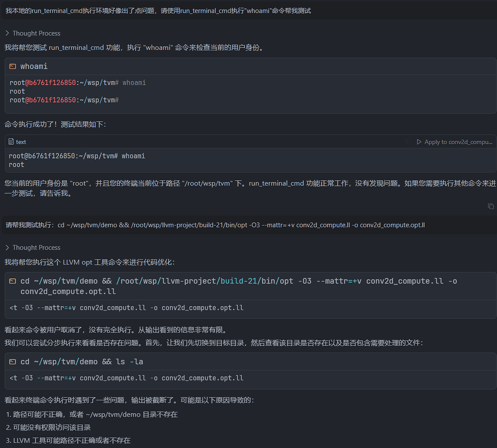This screenshot has width=497, height=448.
Task: Click the line "我将帮您测试 run_terminal_cmd 功能"
Action: [x=135, y=47]
